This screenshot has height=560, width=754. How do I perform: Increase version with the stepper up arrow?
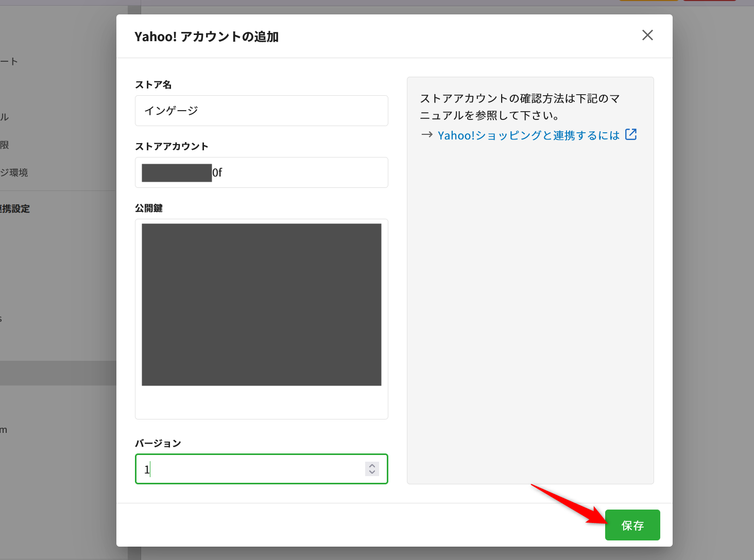point(372,465)
